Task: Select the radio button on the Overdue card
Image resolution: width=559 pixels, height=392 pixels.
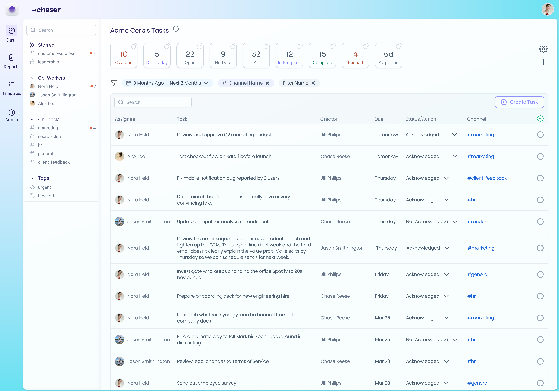Action: [134, 46]
